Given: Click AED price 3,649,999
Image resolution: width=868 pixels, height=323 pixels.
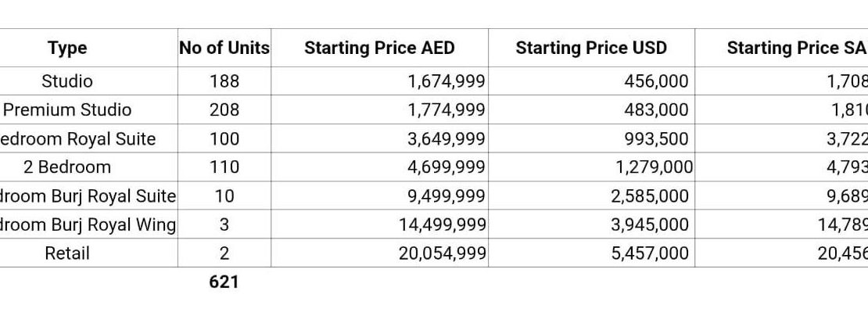Looking at the screenshot, I should pos(447,139).
